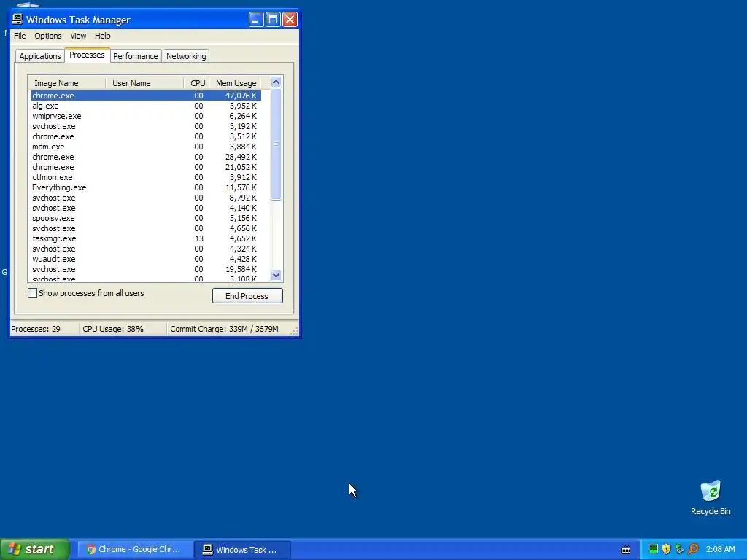
Task: Select the svchost.exe row using 3,192 K
Action: coord(146,126)
